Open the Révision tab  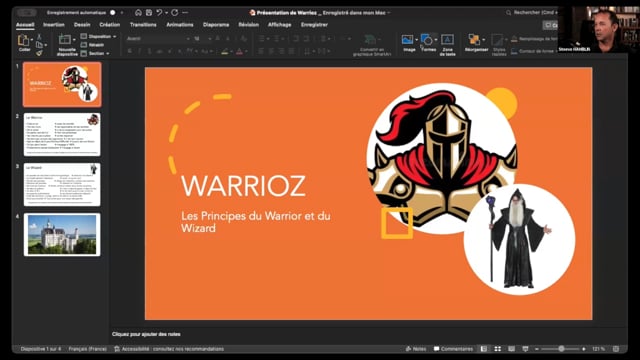249,25
